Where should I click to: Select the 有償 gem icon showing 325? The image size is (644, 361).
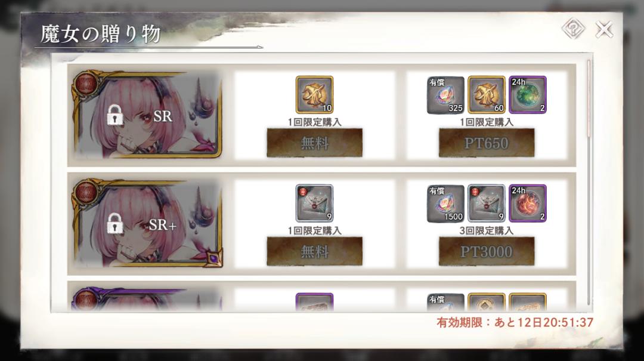pyautogui.click(x=445, y=95)
